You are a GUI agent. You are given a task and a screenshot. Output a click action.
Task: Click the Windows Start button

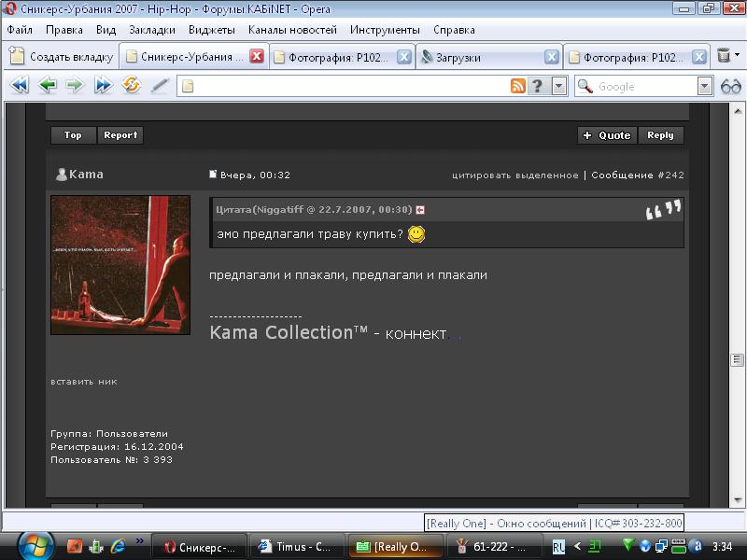(32, 544)
